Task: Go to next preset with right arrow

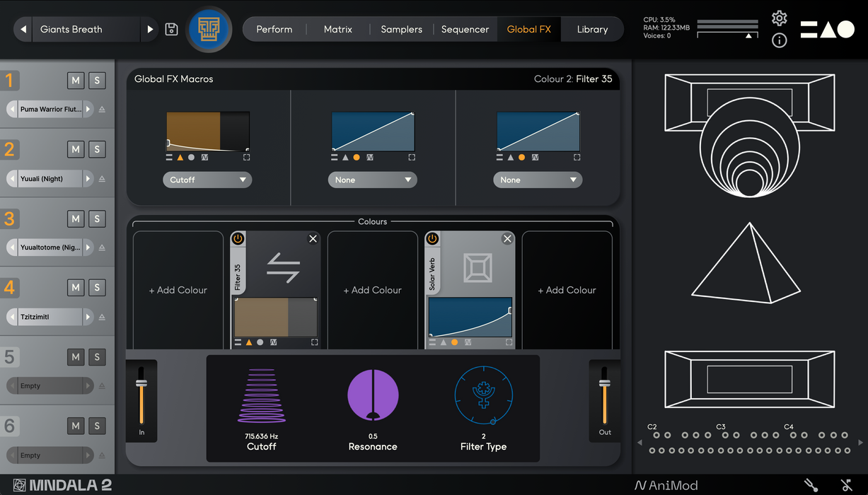Action: click(x=150, y=29)
